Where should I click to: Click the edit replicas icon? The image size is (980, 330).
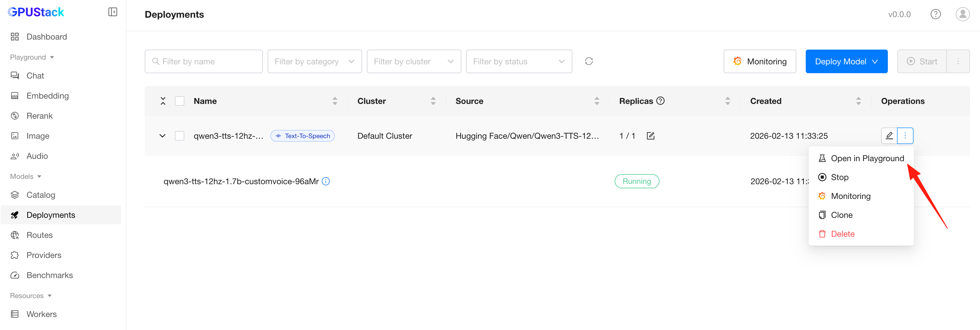click(651, 136)
